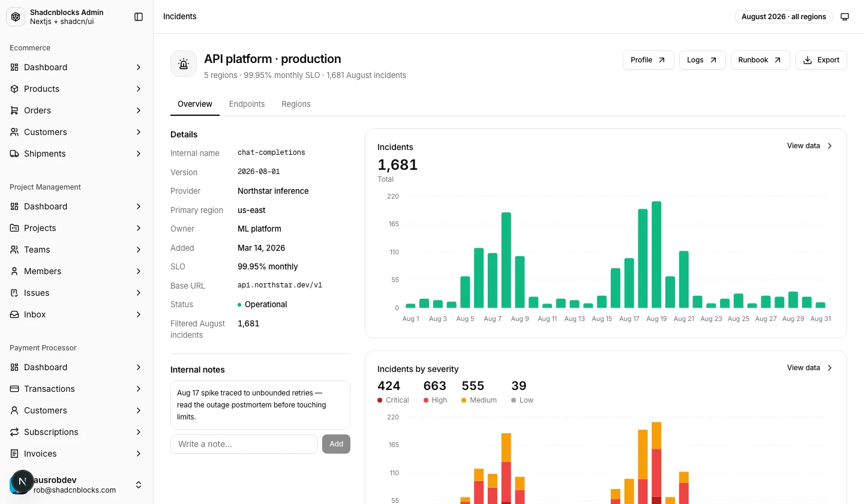
Task: Click the High severity legend dot
Action: click(x=426, y=400)
